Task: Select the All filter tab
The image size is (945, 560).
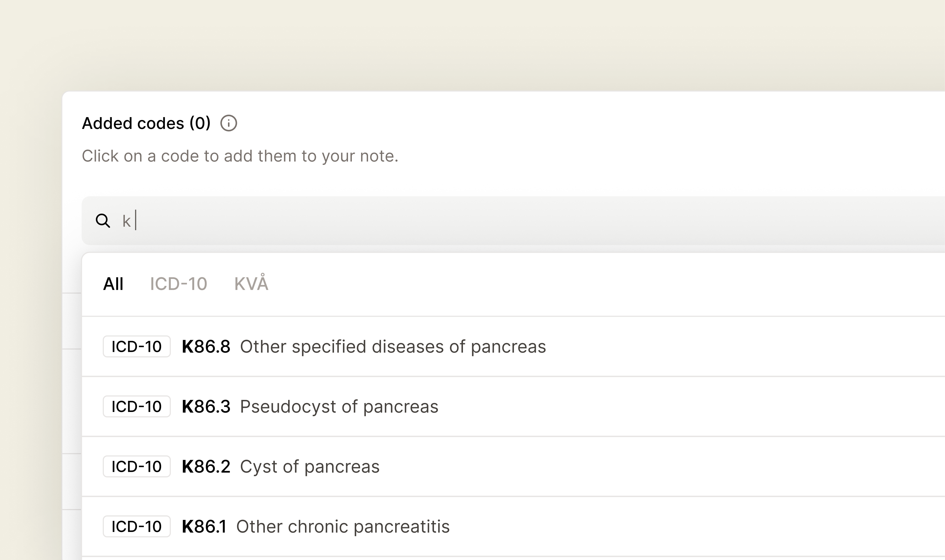Action: (113, 284)
